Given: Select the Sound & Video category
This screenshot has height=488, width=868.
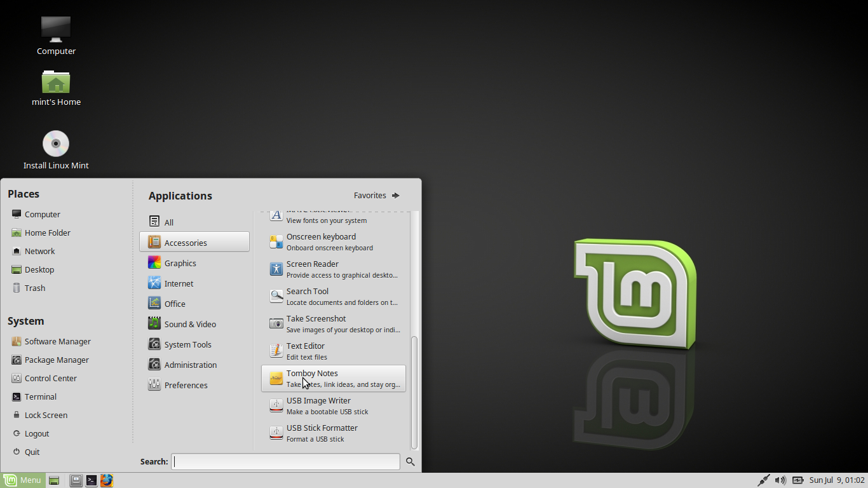Looking at the screenshot, I should point(194,323).
